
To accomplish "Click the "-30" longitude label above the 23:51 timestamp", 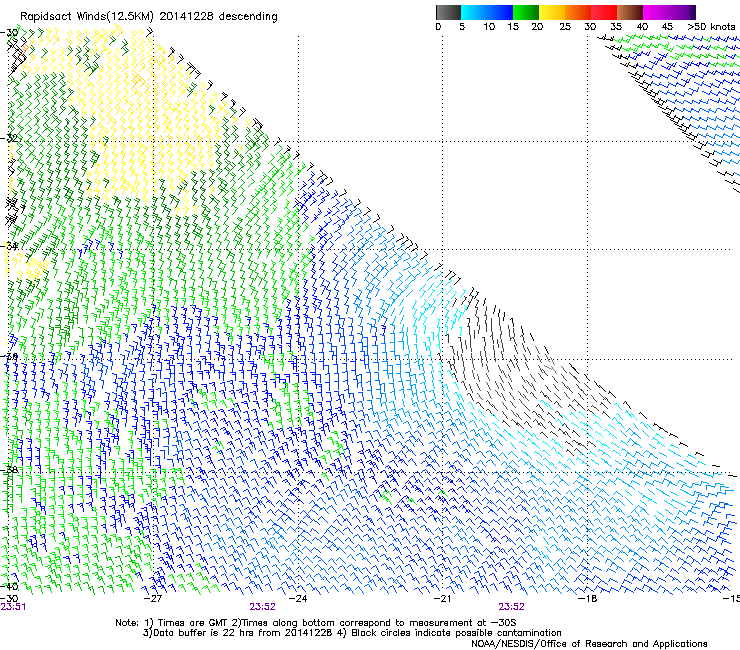I will (x=9, y=598).
